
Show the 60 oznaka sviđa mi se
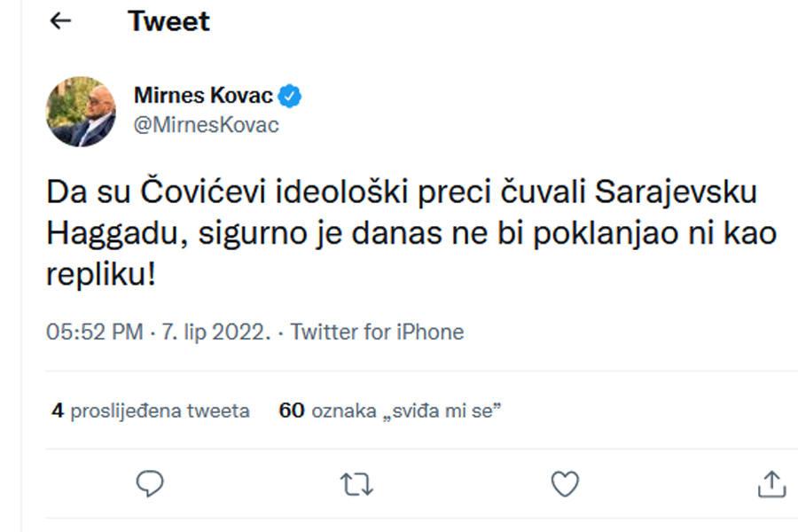point(390,411)
